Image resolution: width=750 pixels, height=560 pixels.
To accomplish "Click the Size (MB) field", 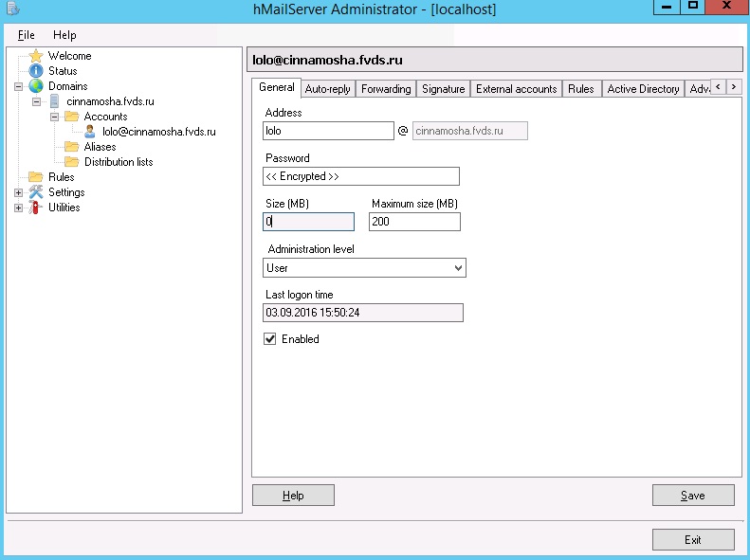I will click(308, 222).
